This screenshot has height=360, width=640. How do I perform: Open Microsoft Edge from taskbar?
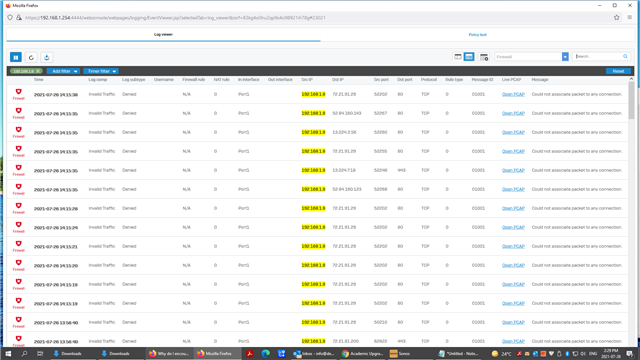[x=266, y=353]
